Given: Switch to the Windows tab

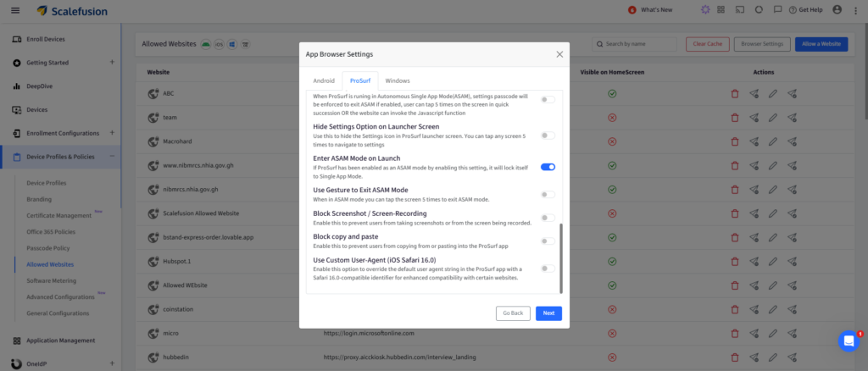Looking at the screenshot, I should click(398, 80).
